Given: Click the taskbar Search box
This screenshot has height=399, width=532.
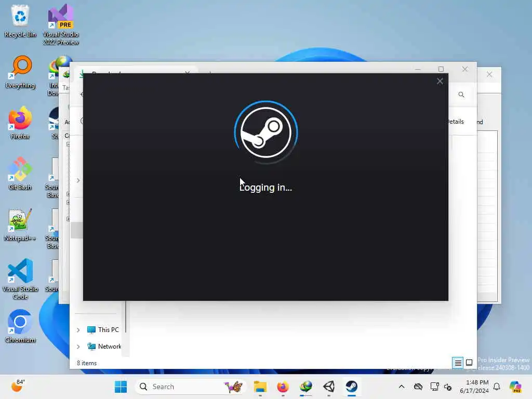Looking at the screenshot, I should (191, 387).
